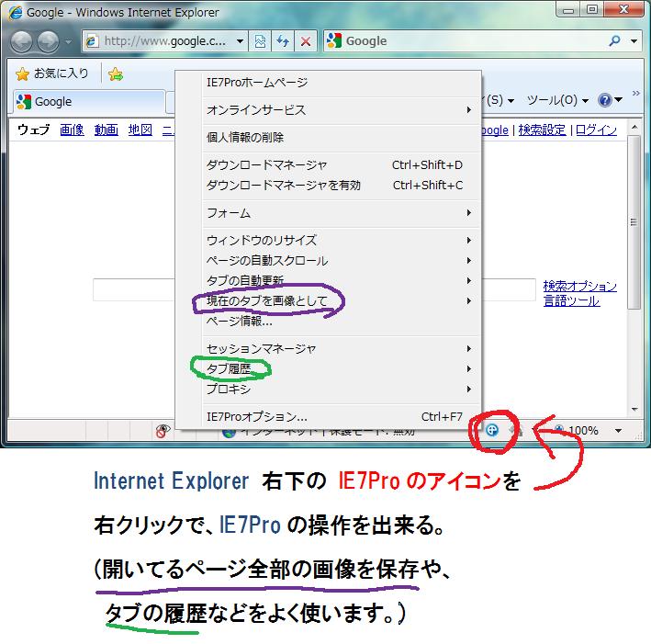Click the scrollbar down arrow

click(x=634, y=410)
